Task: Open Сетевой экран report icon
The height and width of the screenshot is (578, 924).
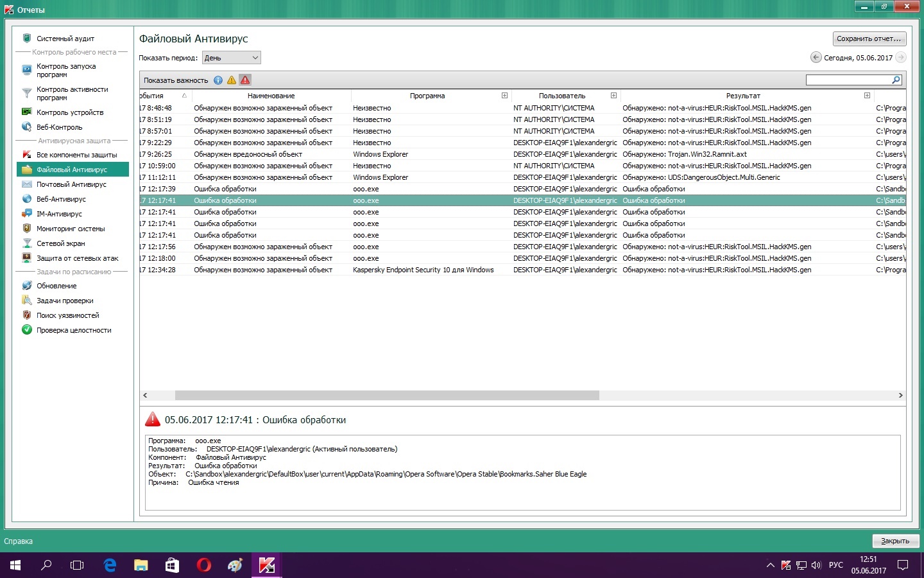Action: [x=27, y=243]
